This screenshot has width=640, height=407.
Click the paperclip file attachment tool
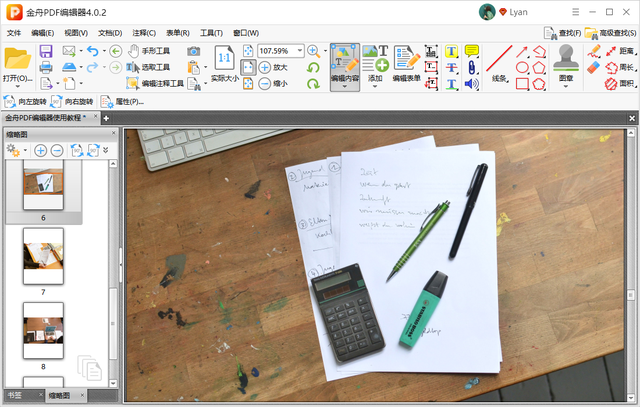click(472, 67)
